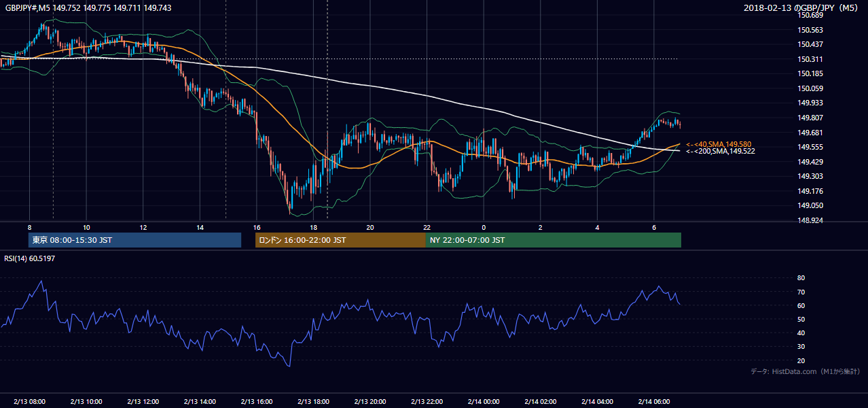Click the 2/13 08:00 date axis label
This screenshot has height=408, width=868.
point(29,402)
